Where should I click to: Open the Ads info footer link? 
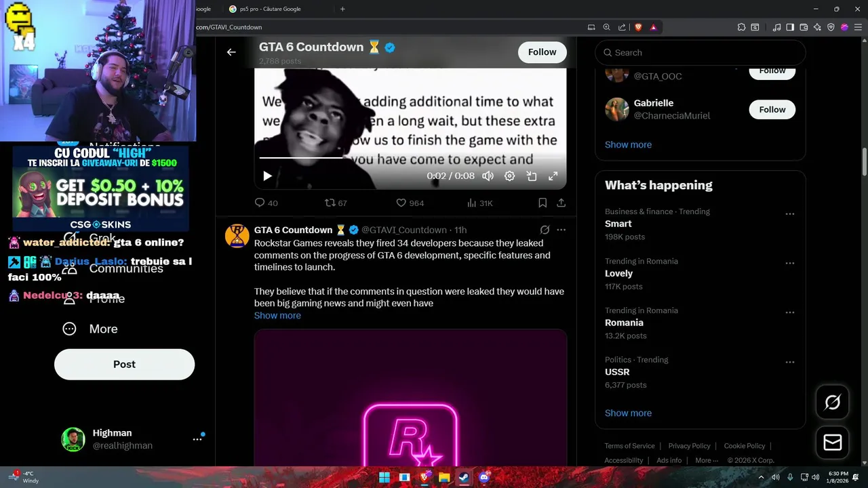pyautogui.click(x=669, y=460)
